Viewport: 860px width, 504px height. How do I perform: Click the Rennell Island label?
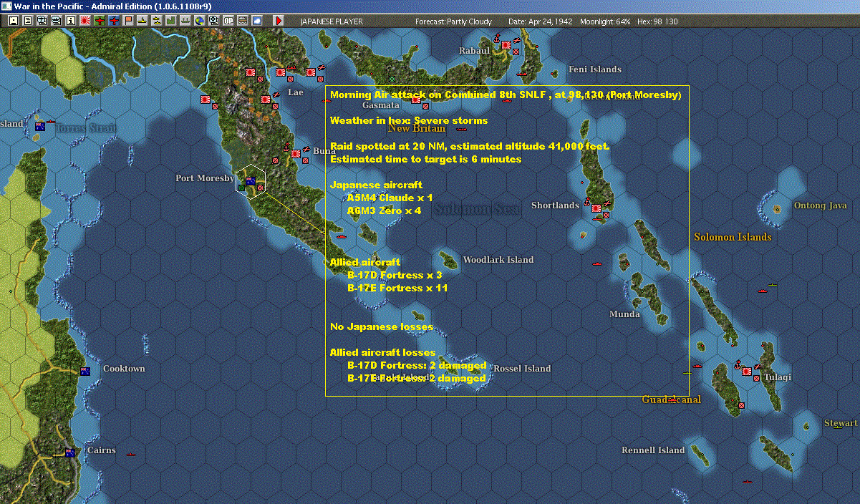point(653,450)
